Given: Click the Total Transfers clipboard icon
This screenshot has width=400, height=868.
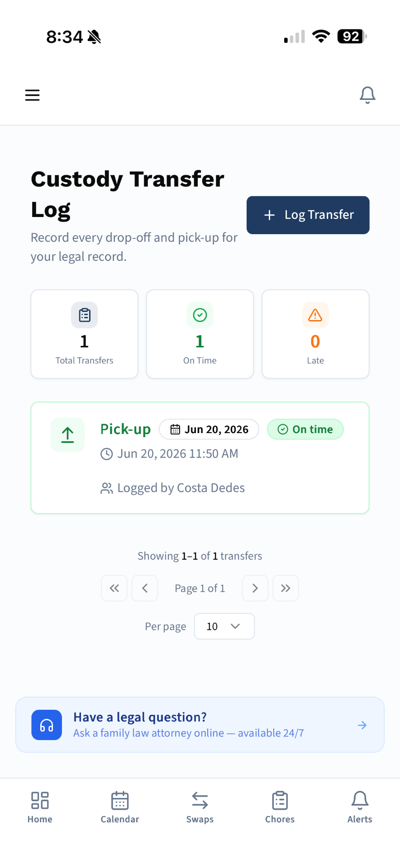Looking at the screenshot, I should click(85, 315).
